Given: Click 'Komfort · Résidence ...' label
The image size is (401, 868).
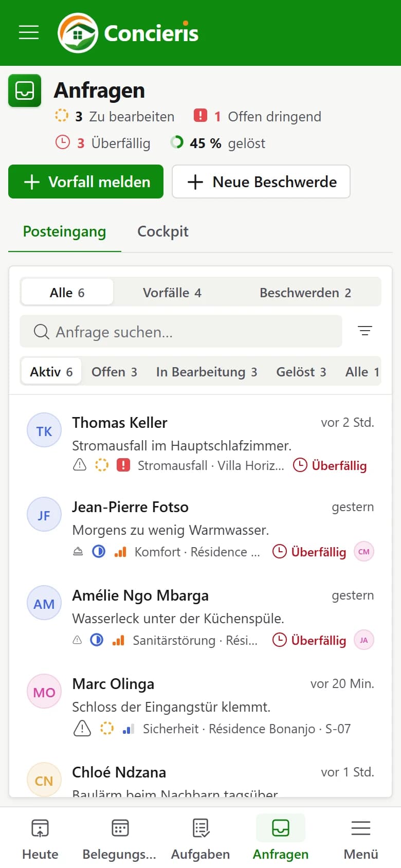Looking at the screenshot, I should [x=197, y=552].
